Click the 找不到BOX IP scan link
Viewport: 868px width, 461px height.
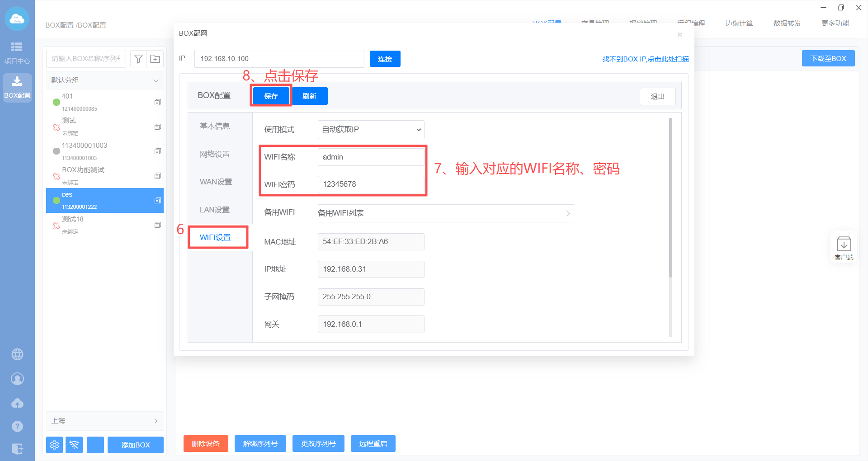click(x=645, y=59)
